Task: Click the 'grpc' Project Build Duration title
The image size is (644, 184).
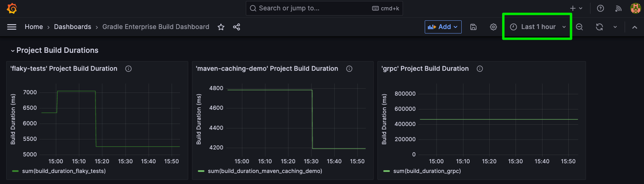Action: click(425, 69)
